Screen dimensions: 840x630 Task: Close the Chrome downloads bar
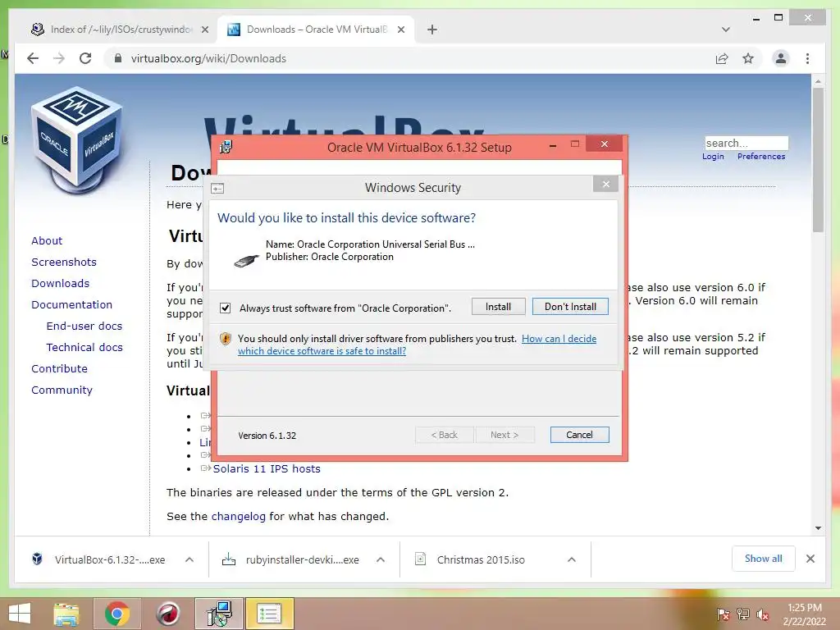tap(810, 559)
